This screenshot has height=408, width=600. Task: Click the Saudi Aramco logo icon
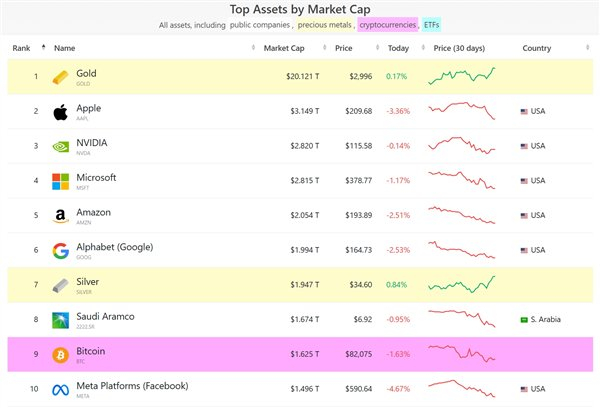click(61, 321)
